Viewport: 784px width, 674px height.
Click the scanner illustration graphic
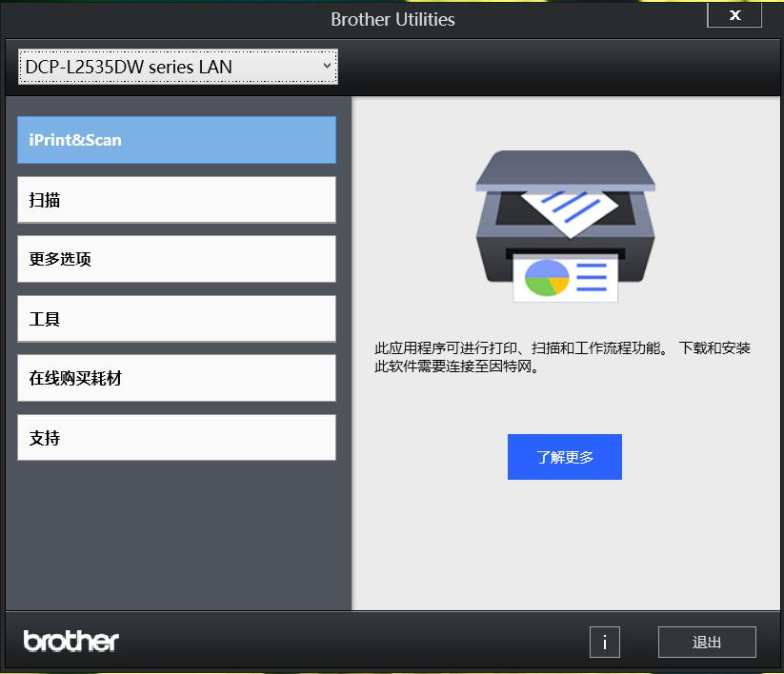point(565,228)
